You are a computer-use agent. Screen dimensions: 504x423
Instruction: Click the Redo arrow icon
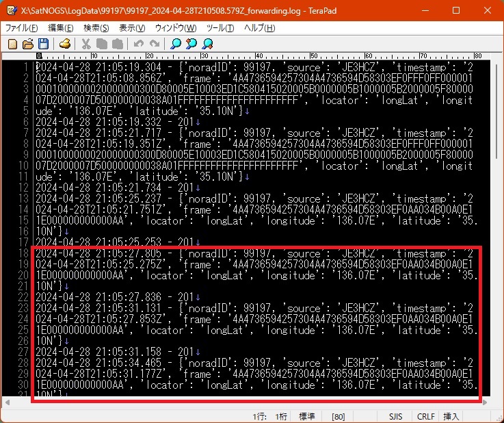(155, 44)
